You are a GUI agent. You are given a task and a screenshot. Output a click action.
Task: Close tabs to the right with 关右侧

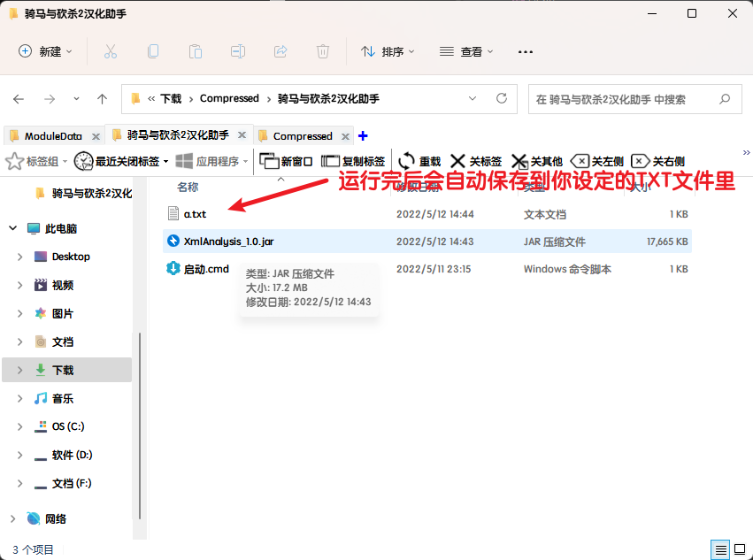tap(656, 160)
